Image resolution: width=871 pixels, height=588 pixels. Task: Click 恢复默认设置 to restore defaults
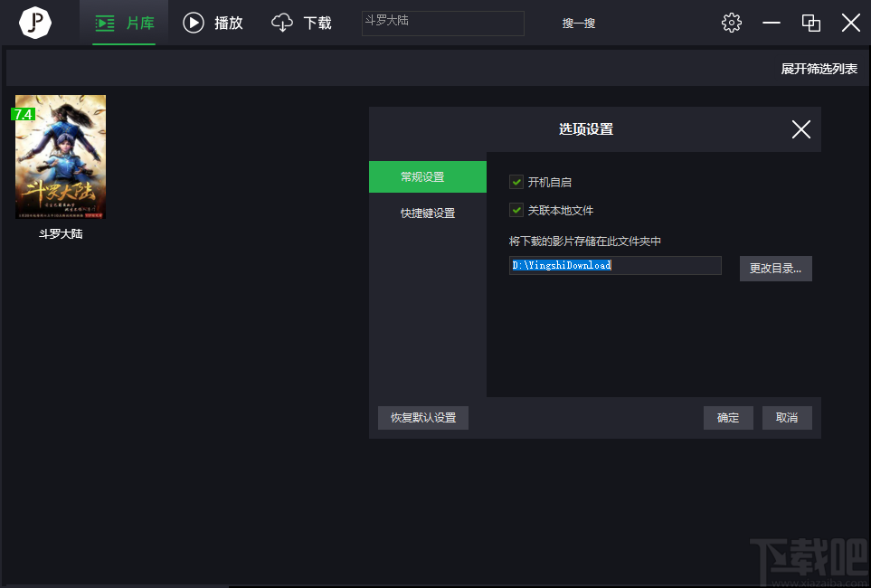(423, 418)
